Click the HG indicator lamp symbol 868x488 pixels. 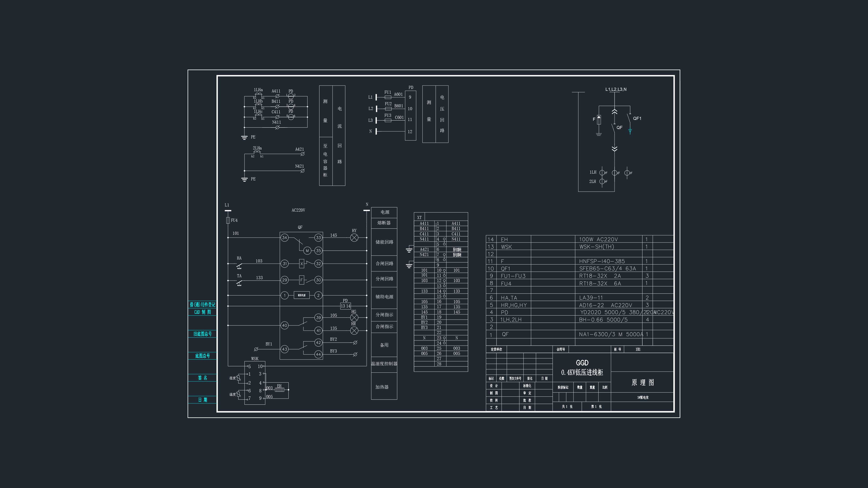click(354, 318)
